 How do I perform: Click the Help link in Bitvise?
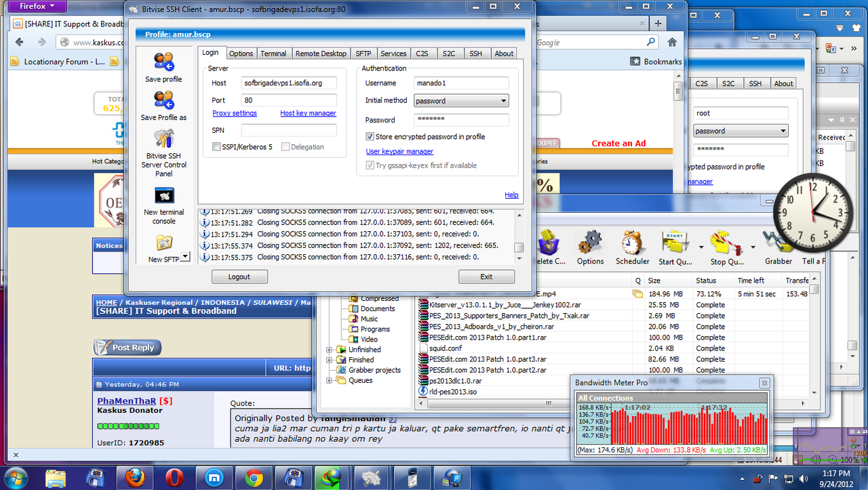pos(511,195)
